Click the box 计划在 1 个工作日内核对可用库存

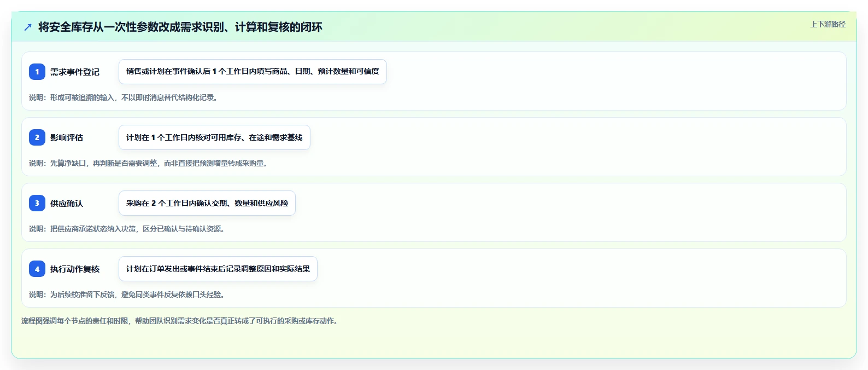pos(214,137)
